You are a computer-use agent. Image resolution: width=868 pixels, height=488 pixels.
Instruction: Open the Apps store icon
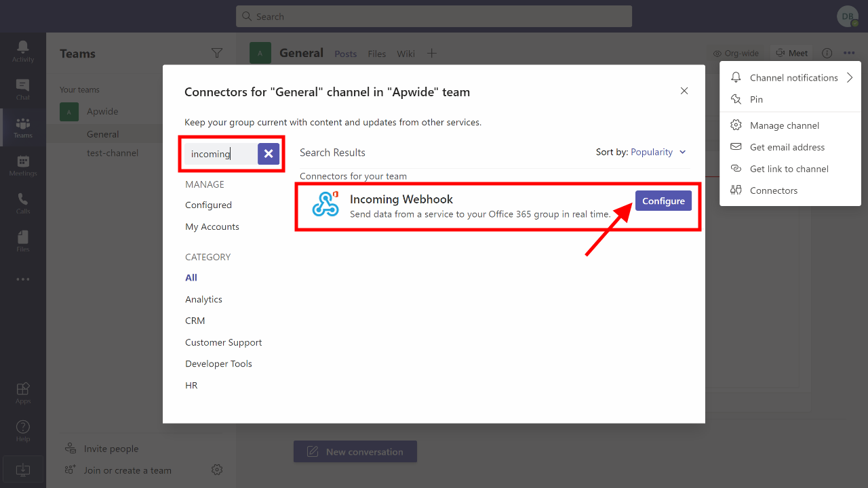[x=22, y=392]
